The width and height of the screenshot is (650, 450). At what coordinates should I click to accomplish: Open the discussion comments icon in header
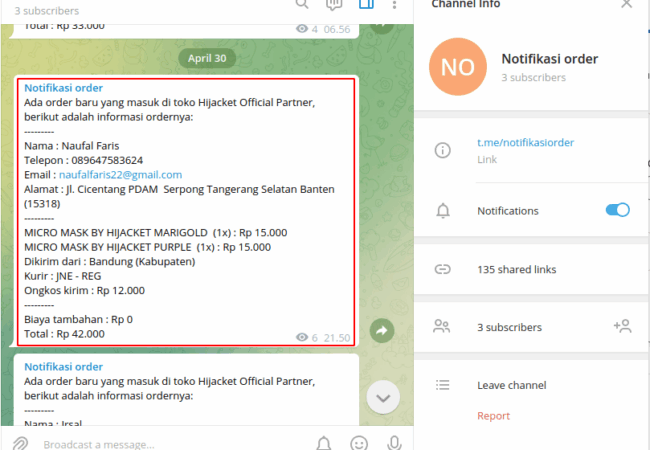click(334, 4)
